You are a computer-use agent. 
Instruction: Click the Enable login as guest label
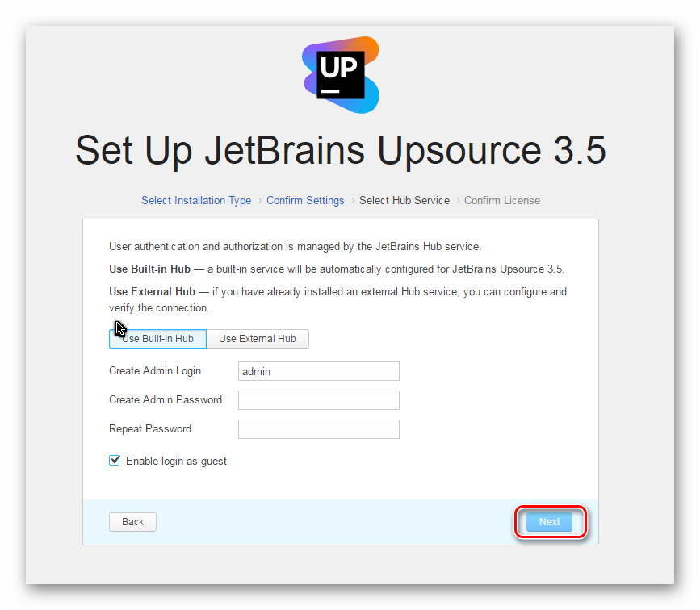point(176,461)
